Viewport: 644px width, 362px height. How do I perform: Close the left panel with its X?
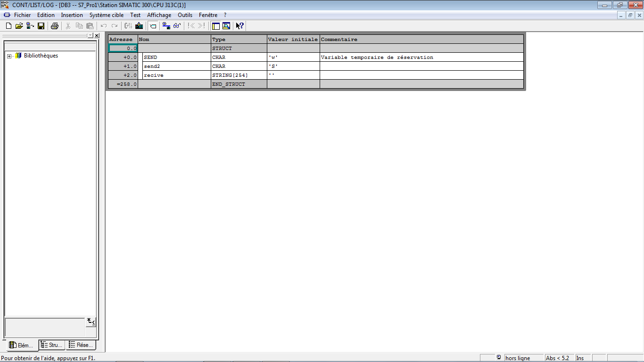(97, 35)
